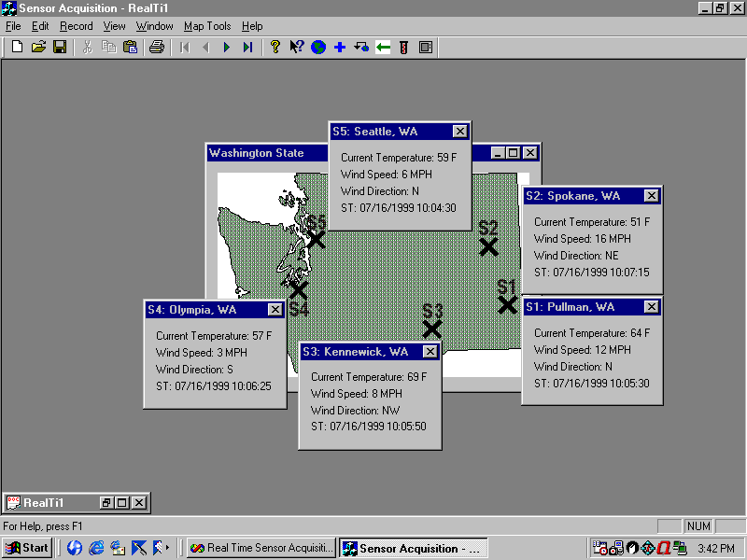This screenshot has width=747, height=560.
Task: Expand the Window menu
Action: 154,26
